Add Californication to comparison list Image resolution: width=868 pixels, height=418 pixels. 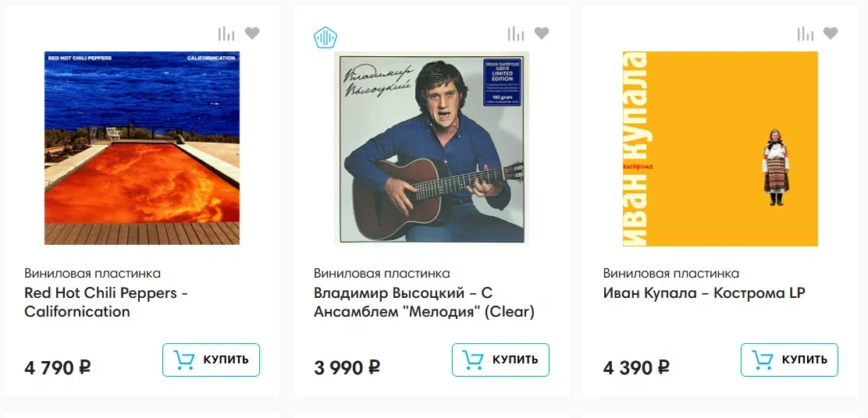coord(226,34)
